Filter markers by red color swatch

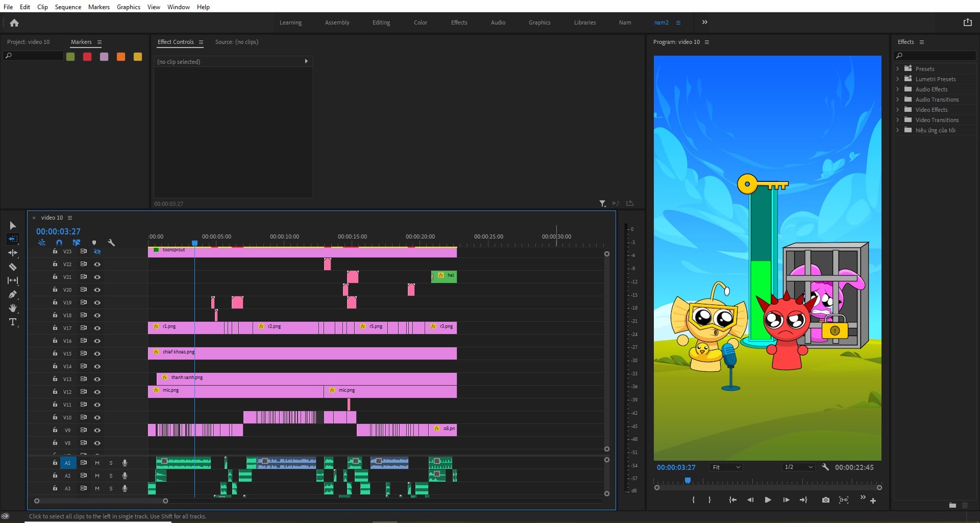tap(87, 57)
